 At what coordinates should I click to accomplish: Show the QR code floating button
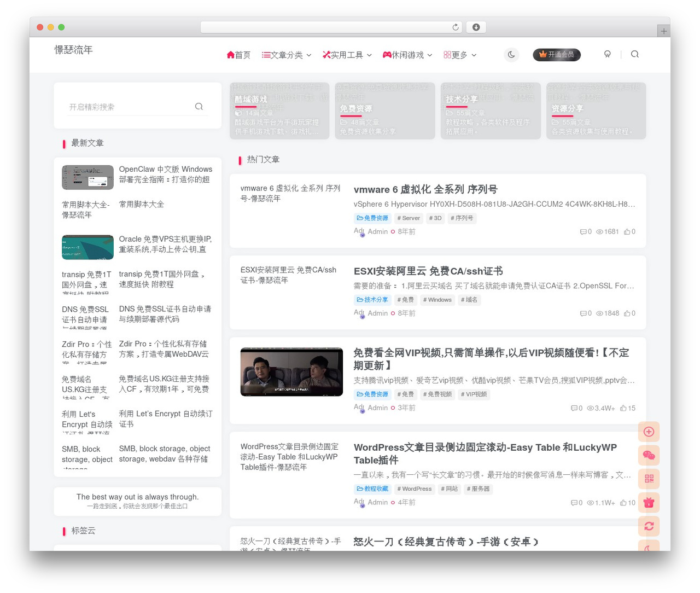coord(649,479)
